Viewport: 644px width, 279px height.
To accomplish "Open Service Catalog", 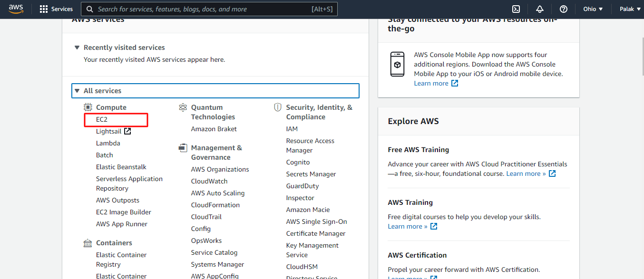I will tap(215, 252).
